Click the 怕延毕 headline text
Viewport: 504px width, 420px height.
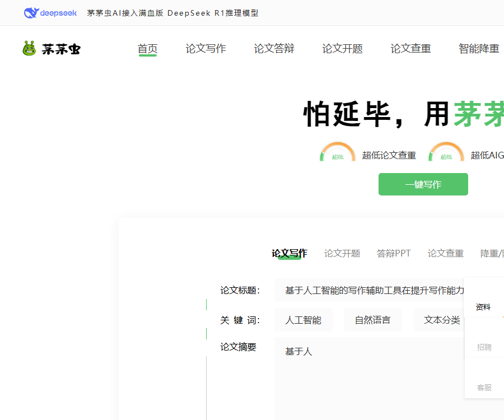click(347, 114)
